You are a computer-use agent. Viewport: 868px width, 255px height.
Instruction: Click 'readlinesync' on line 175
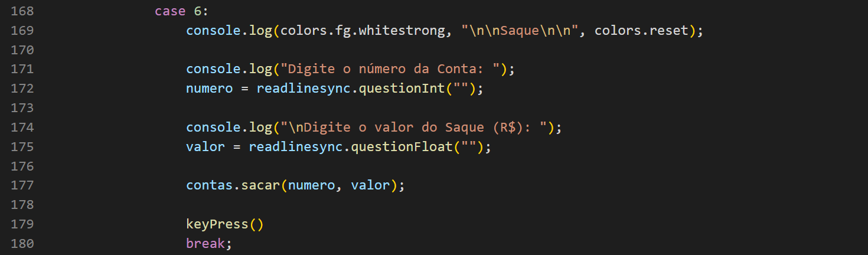coord(296,147)
